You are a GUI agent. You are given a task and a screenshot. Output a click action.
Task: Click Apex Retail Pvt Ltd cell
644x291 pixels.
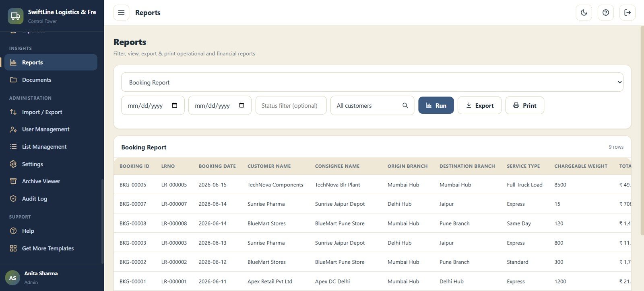[270, 281]
